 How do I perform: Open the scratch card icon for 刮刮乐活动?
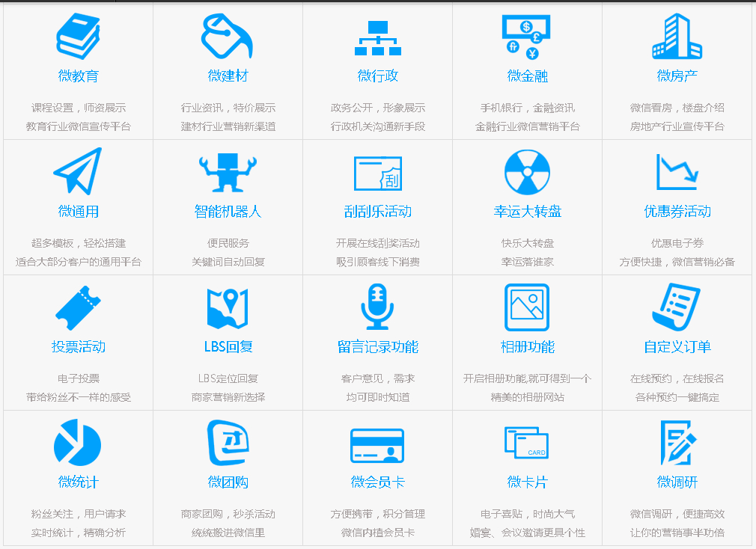point(377,172)
